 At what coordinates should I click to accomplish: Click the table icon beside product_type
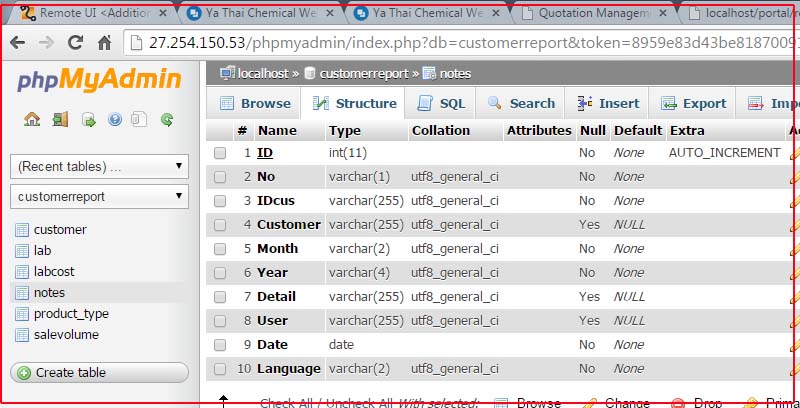point(22,314)
